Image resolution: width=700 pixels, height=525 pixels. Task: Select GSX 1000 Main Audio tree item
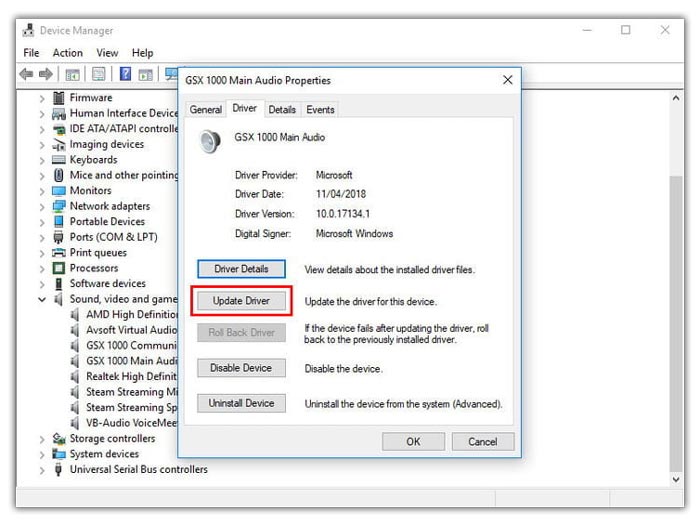131,361
